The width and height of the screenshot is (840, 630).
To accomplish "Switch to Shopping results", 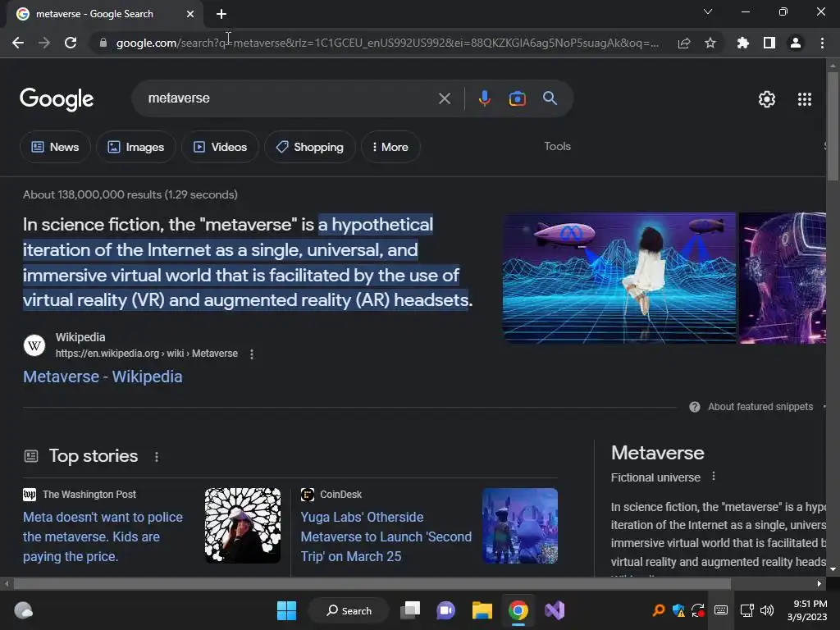I will (309, 147).
